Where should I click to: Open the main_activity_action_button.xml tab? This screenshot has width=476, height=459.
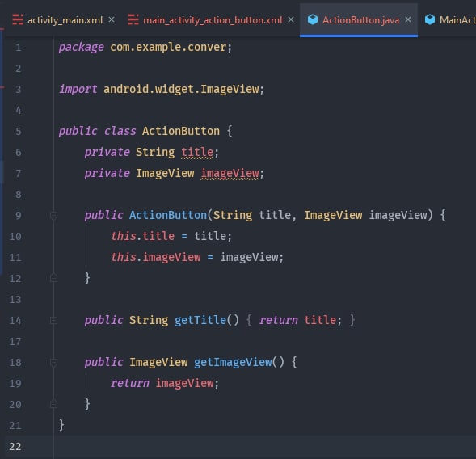[x=213, y=20]
